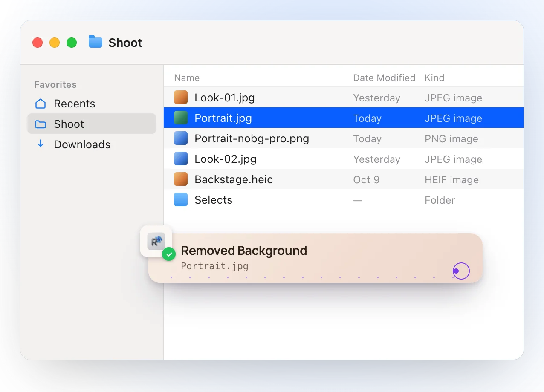This screenshot has height=392, width=544.
Task: Open Downloads in the sidebar
Action: (92, 144)
